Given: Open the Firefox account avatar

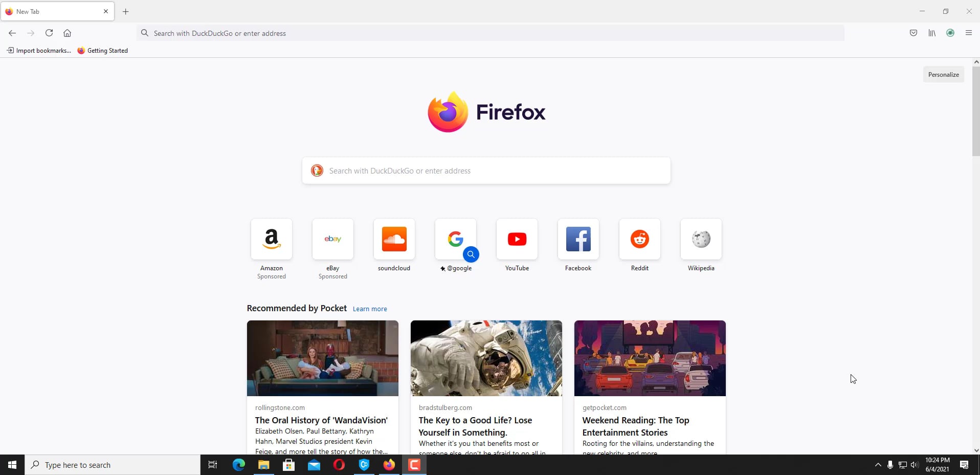Looking at the screenshot, I should 950,33.
